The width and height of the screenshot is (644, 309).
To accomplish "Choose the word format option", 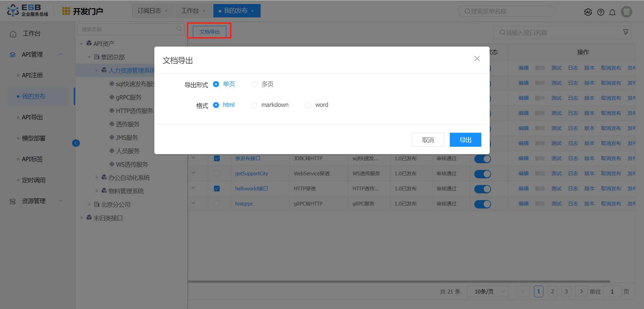I will 308,105.
